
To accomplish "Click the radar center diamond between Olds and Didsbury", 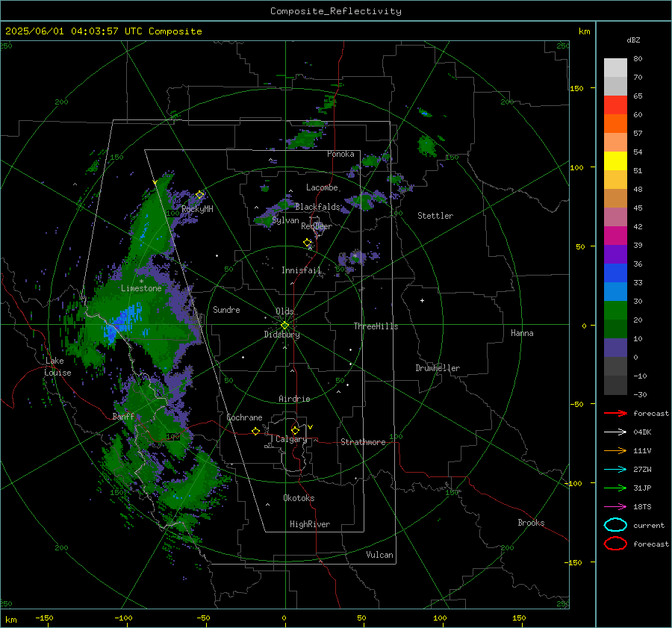I will (284, 326).
